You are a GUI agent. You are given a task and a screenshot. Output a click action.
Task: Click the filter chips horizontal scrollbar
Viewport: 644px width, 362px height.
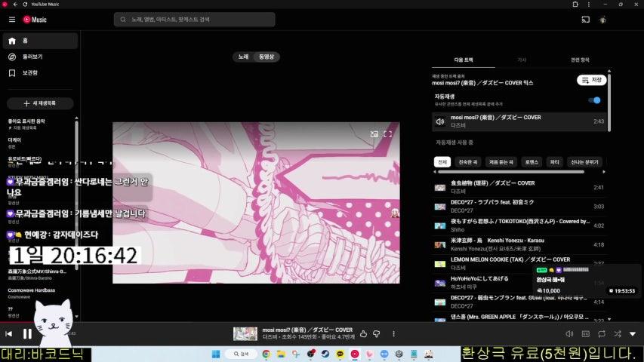click(x=511, y=172)
